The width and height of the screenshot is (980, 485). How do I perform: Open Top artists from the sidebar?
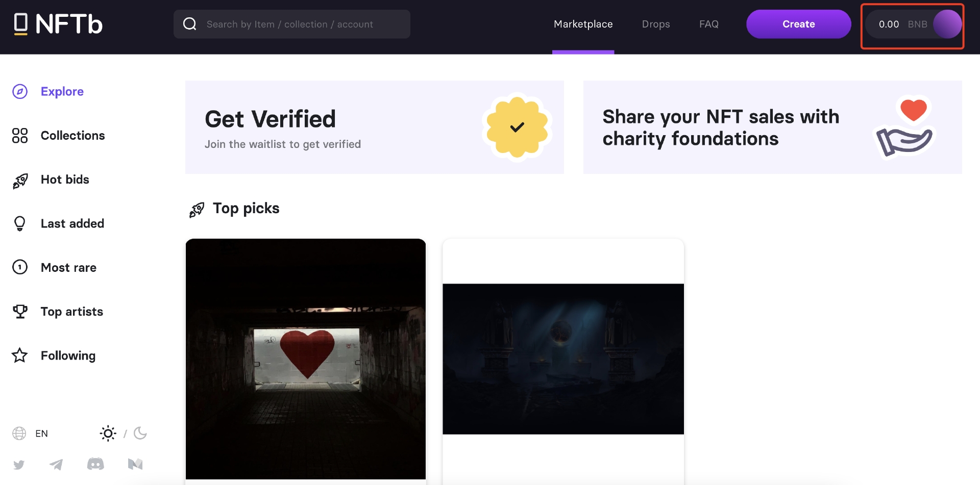point(72,312)
